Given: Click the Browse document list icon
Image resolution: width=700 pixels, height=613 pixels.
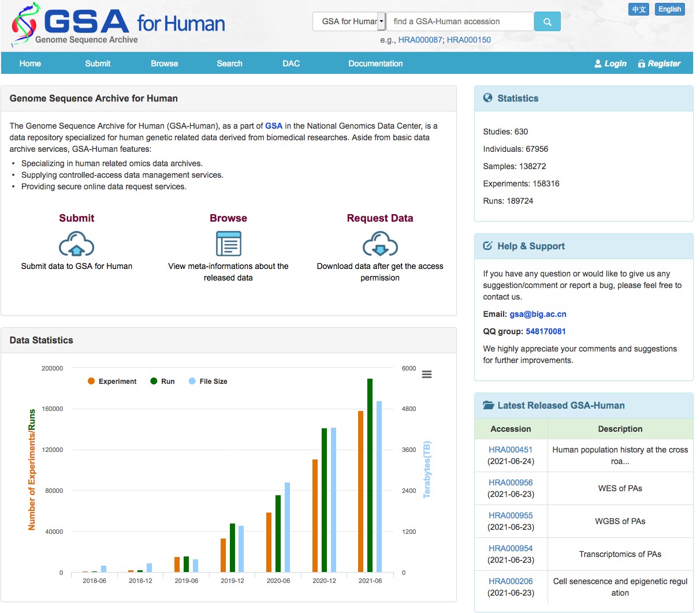Looking at the screenshot, I should (x=228, y=244).
